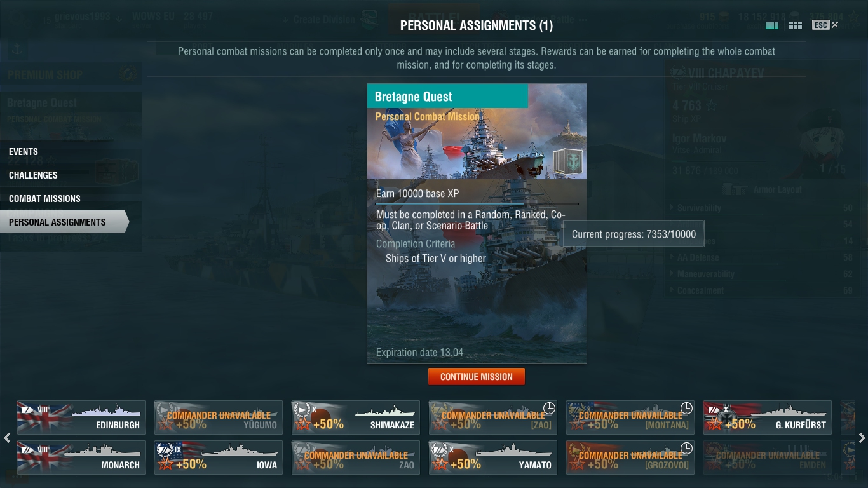Viewport: 868px width, 488px height.
Task: Click the Continue Mission button
Action: (x=477, y=377)
